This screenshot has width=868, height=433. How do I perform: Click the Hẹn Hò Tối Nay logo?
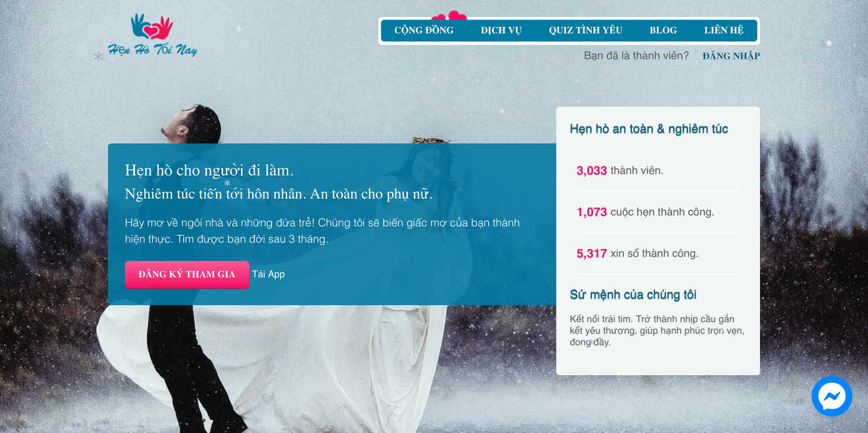[x=152, y=36]
